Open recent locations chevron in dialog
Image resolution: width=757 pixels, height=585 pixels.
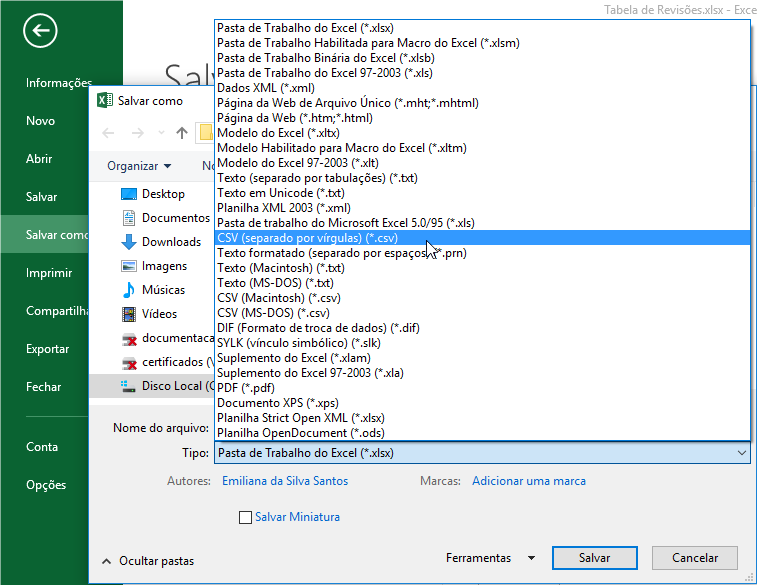(161, 133)
